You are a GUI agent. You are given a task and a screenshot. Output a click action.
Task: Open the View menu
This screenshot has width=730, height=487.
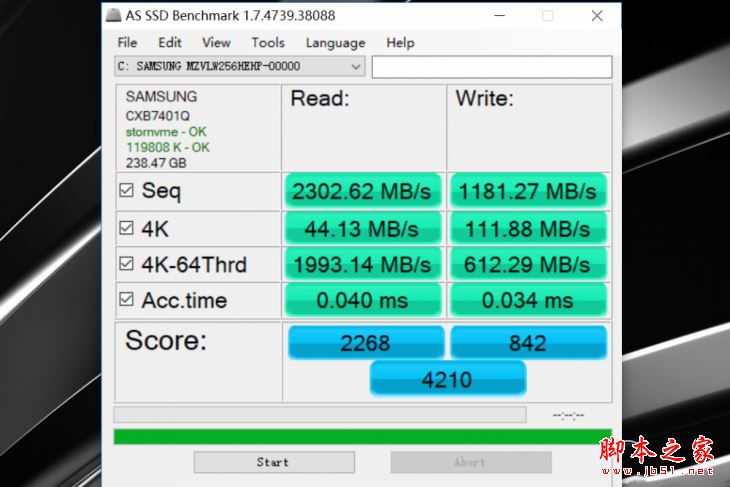click(216, 43)
